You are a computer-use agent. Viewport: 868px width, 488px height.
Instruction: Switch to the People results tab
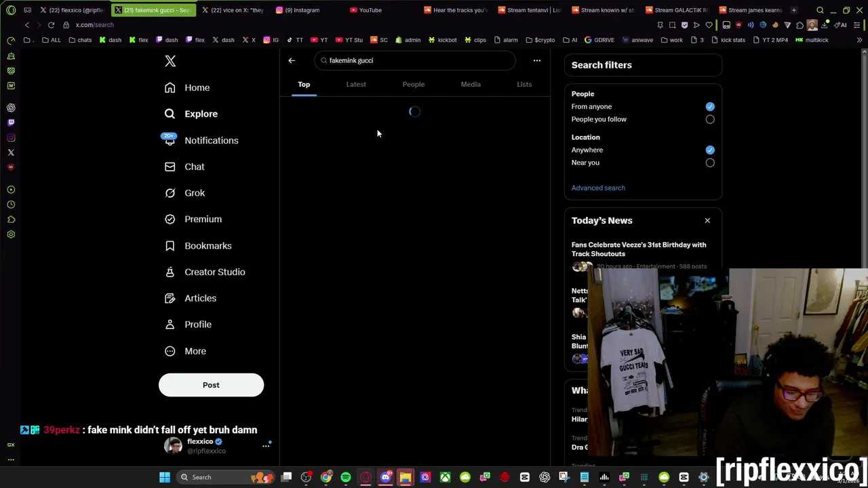click(414, 85)
